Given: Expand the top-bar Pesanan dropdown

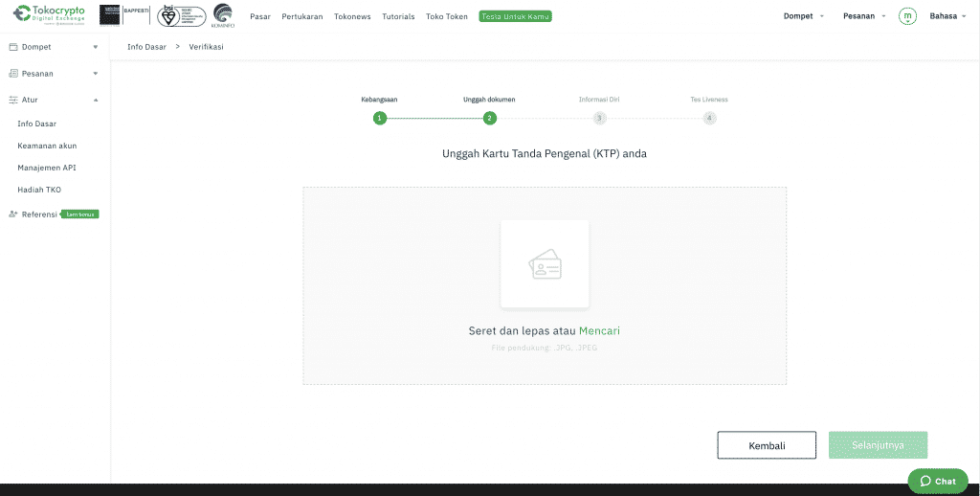Looking at the screenshot, I should pos(864,16).
